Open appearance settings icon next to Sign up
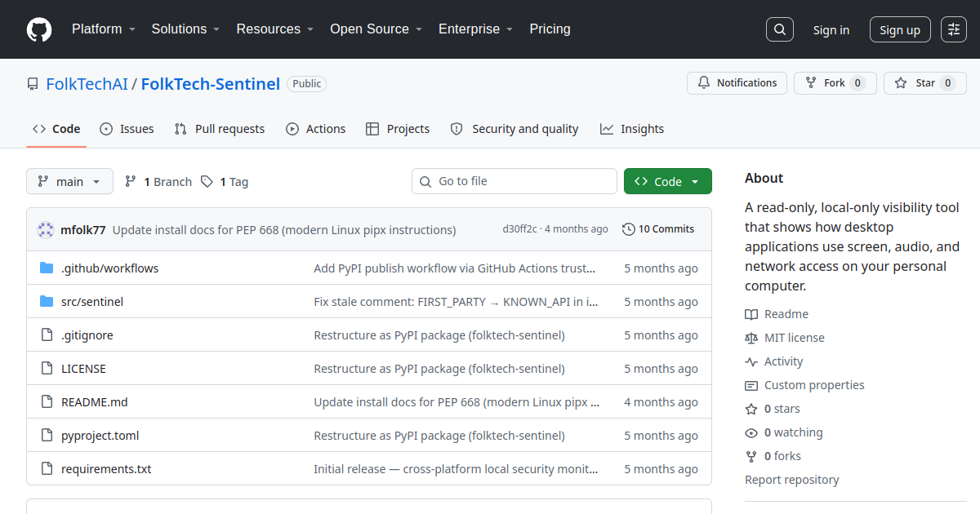Image resolution: width=980 pixels, height=514 pixels. [954, 29]
